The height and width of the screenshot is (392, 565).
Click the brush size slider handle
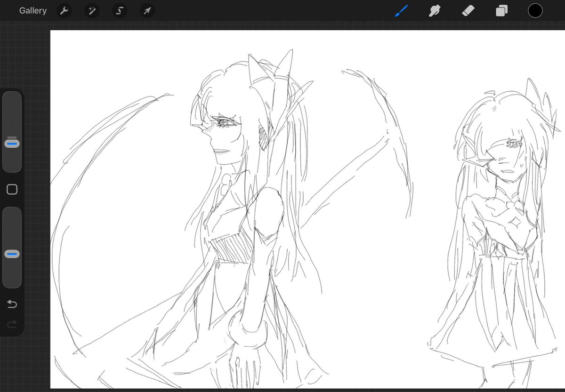click(x=12, y=143)
